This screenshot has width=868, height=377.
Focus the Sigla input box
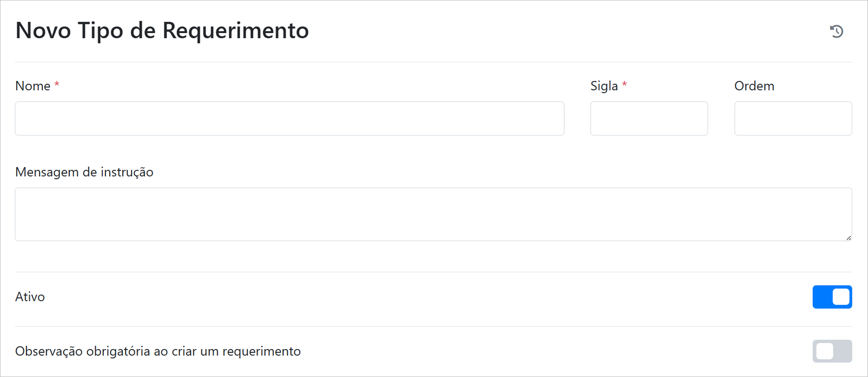point(649,119)
